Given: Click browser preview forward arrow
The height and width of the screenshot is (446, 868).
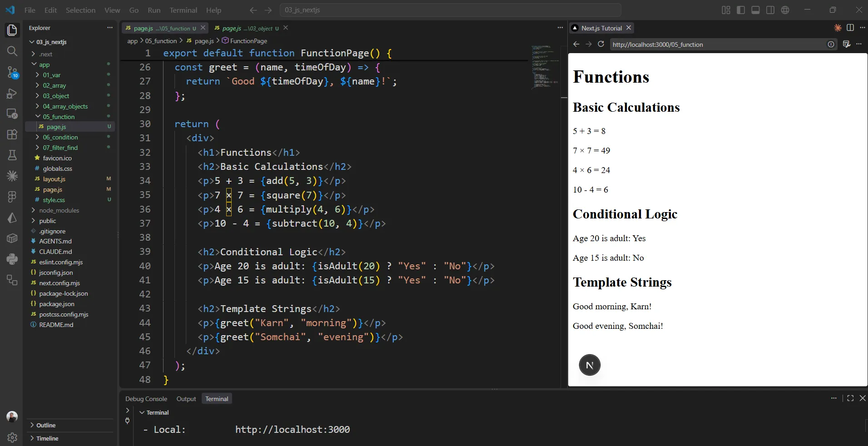Looking at the screenshot, I should (x=589, y=44).
